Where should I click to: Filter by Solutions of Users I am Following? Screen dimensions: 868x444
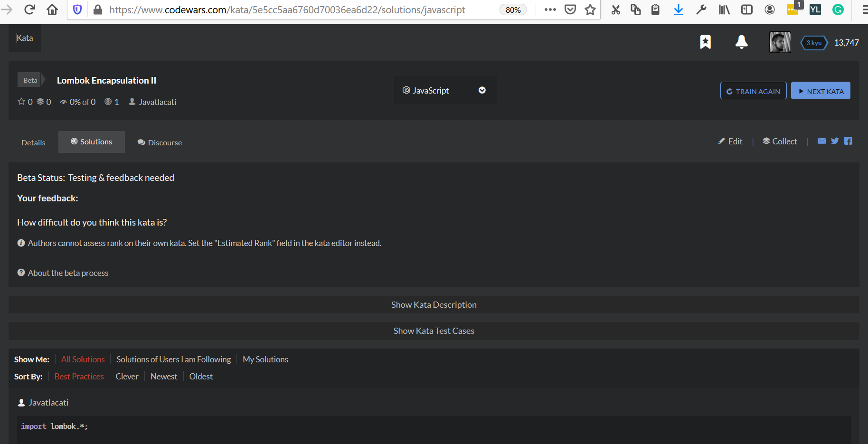click(x=174, y=359)
